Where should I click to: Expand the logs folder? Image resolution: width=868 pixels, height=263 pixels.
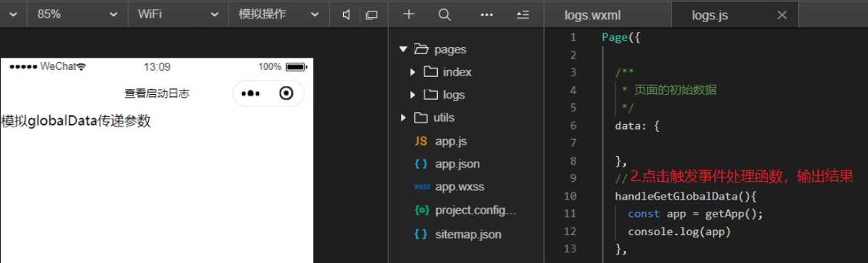(413, 95)
